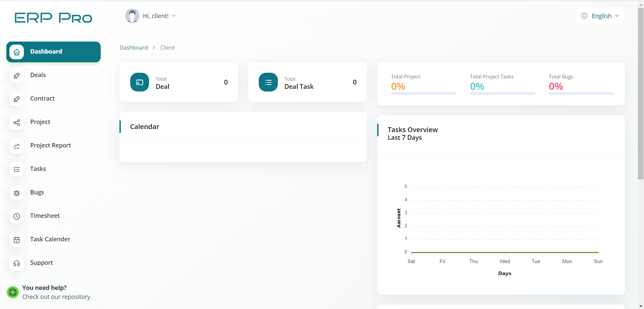
Task: Open the Dashboard sidebar menu item
Action: pyautogui.click(x=53, y=52)
